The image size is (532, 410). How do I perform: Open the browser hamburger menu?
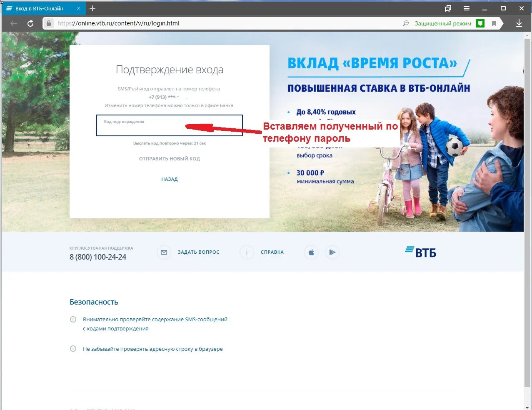(467, 8)
